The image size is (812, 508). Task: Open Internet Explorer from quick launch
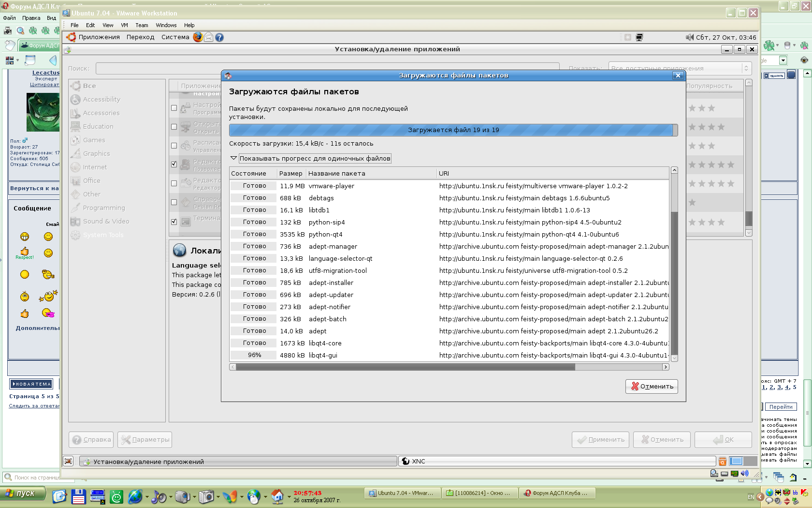tap(135, 496)
